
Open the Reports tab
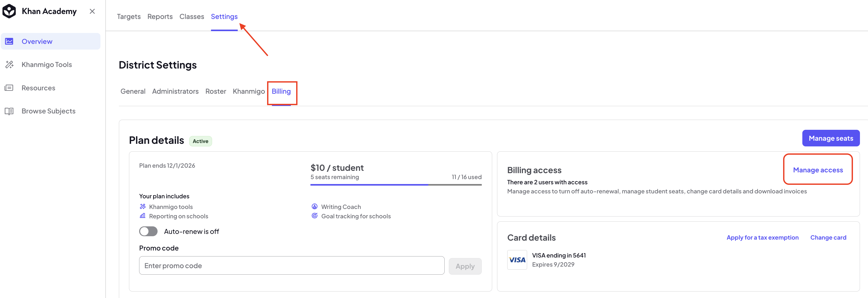(160, 17)
